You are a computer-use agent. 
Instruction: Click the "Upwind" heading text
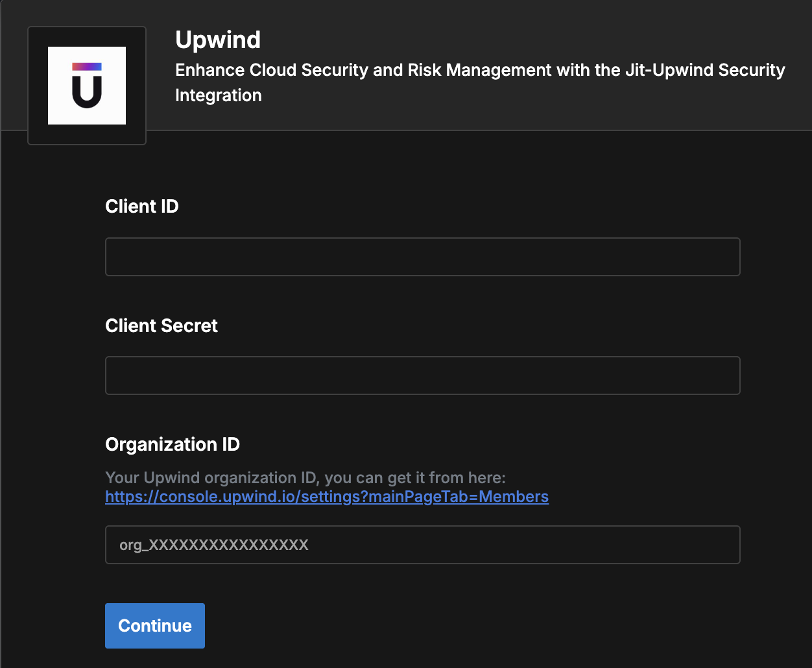(x=218, y=40)
